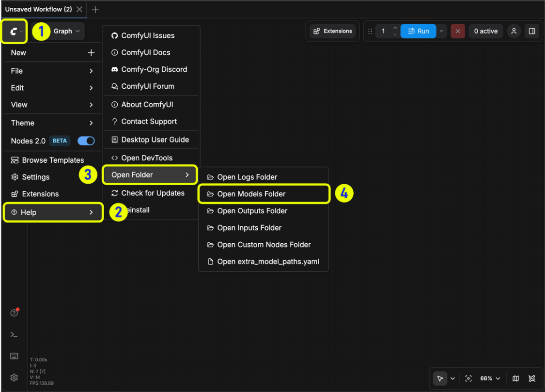Toggle the minimap icon
545x392 pixels.
pos(516,378)
